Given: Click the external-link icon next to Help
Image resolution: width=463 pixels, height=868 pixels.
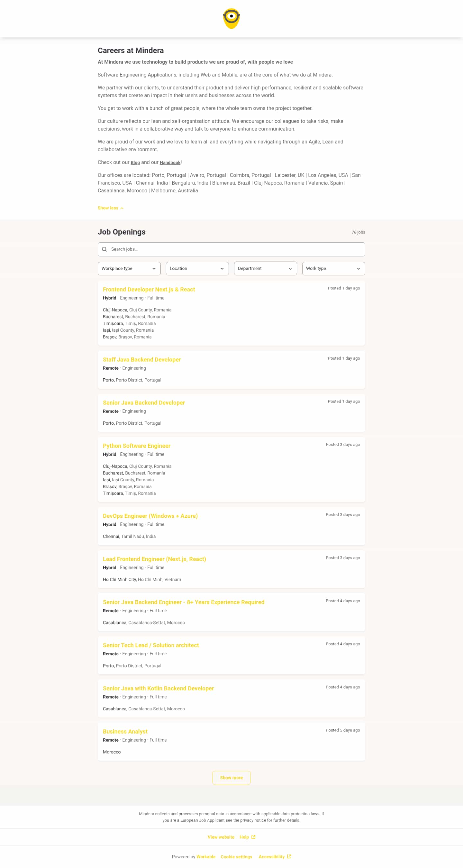Looking at the screenshot, I should coord(254,837).
